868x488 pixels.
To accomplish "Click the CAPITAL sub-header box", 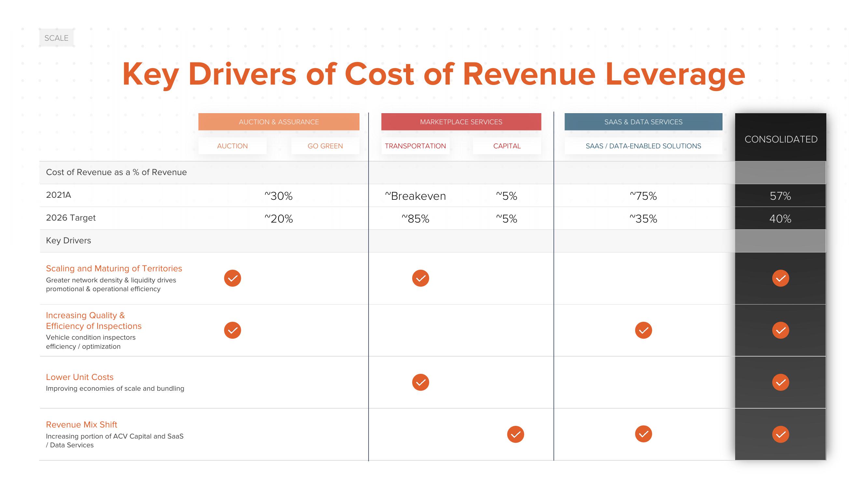I will click(x=507, y=146).
